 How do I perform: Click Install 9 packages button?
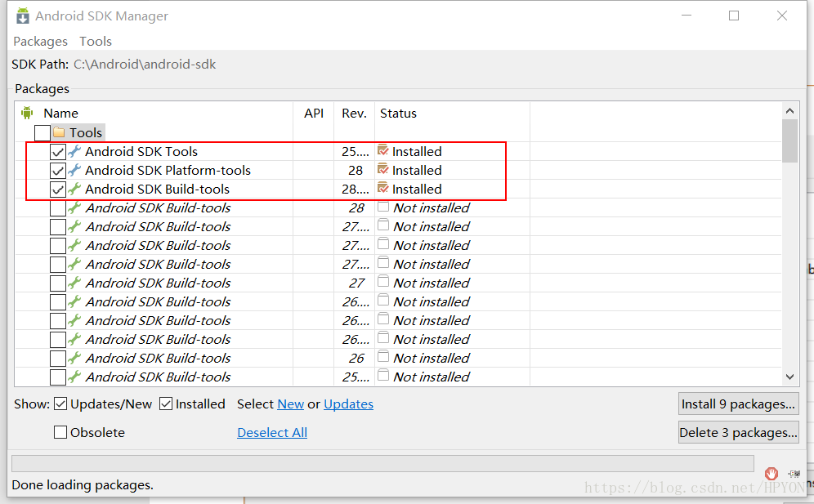738,404
